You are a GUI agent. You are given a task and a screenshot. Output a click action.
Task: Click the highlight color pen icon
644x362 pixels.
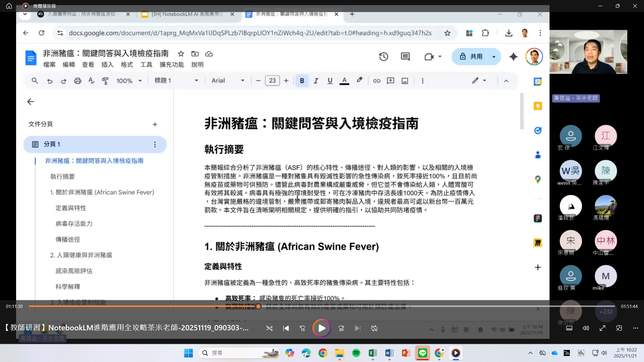click(359, 80)
